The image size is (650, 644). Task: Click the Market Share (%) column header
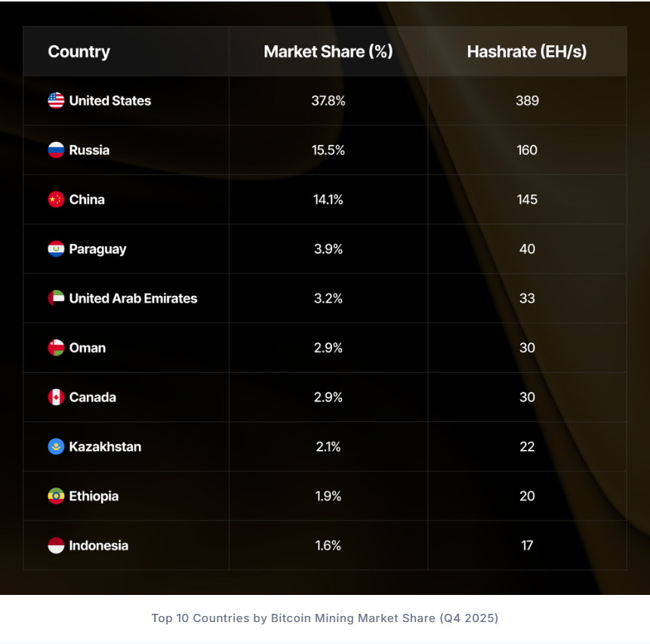(x=328, y=52)
